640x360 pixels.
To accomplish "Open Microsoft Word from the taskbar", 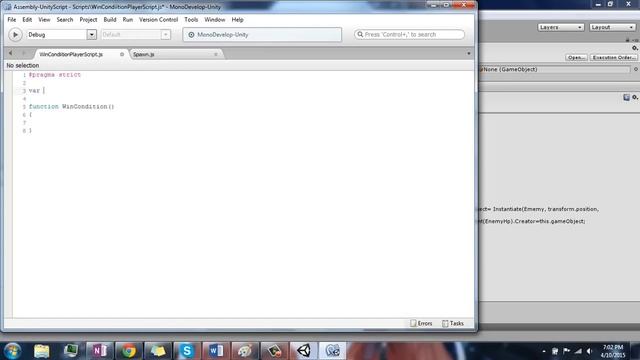I will click(x=216, y=351).
